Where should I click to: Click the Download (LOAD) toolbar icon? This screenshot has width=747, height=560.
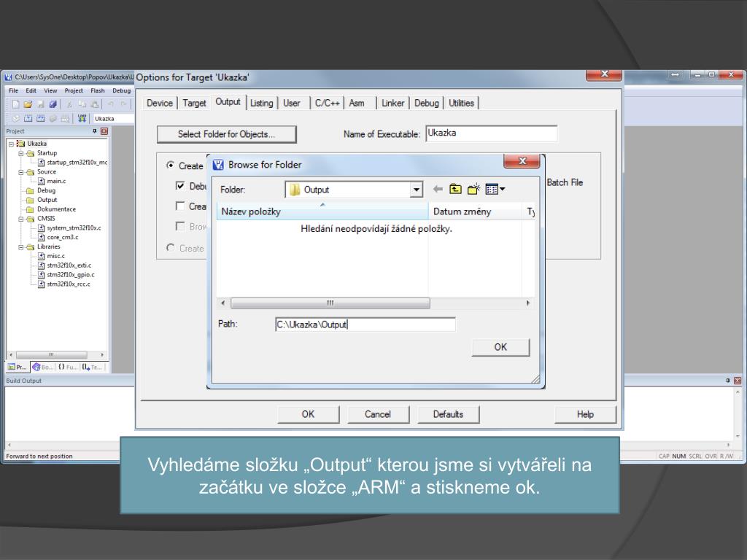pos(82,118)
